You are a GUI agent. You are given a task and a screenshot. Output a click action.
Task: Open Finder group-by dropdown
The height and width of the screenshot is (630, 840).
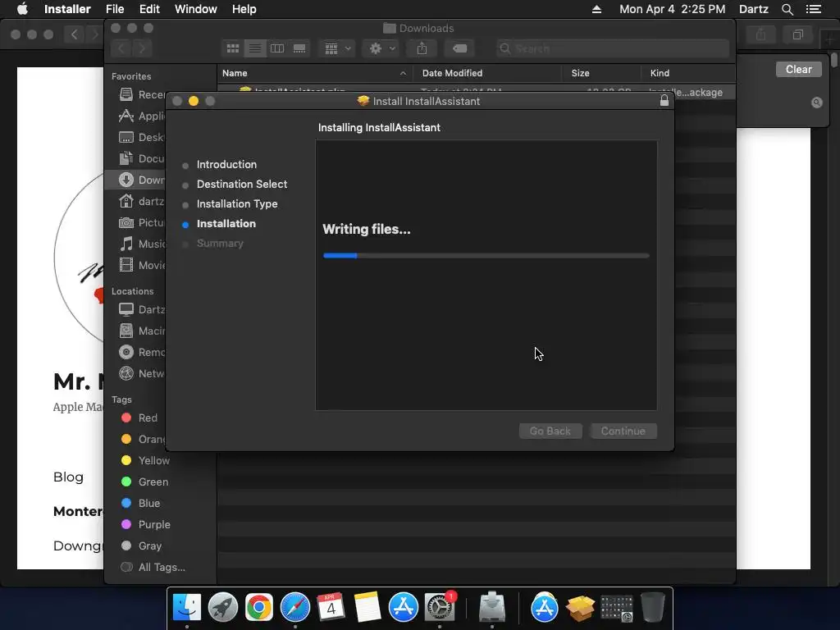337,48
